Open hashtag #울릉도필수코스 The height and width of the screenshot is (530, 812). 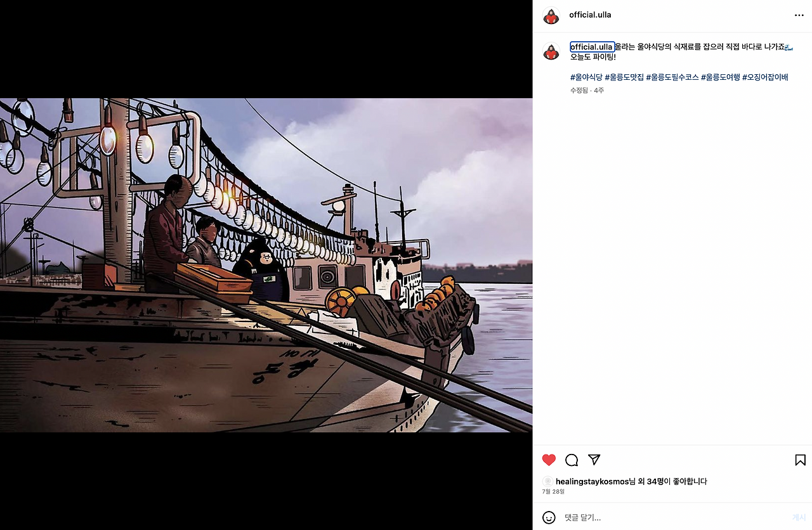pyautogui.click(x=672, y=77)
